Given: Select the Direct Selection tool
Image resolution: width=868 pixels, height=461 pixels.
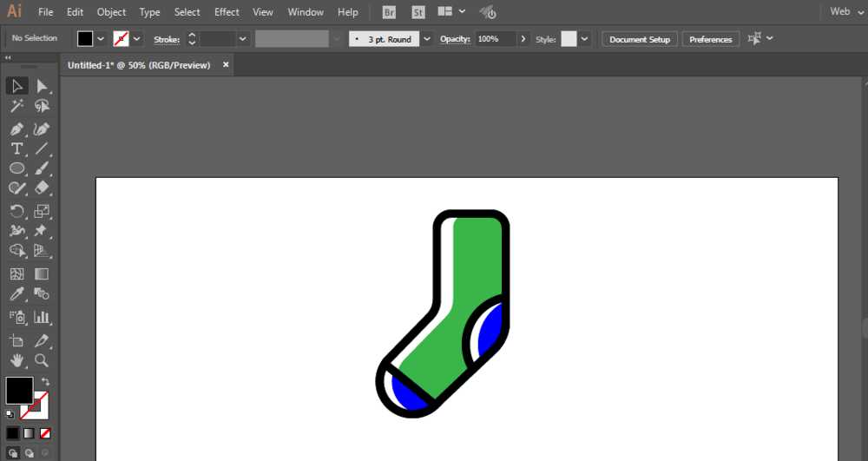Looking at the screenshot, I should tap(42, 86).
